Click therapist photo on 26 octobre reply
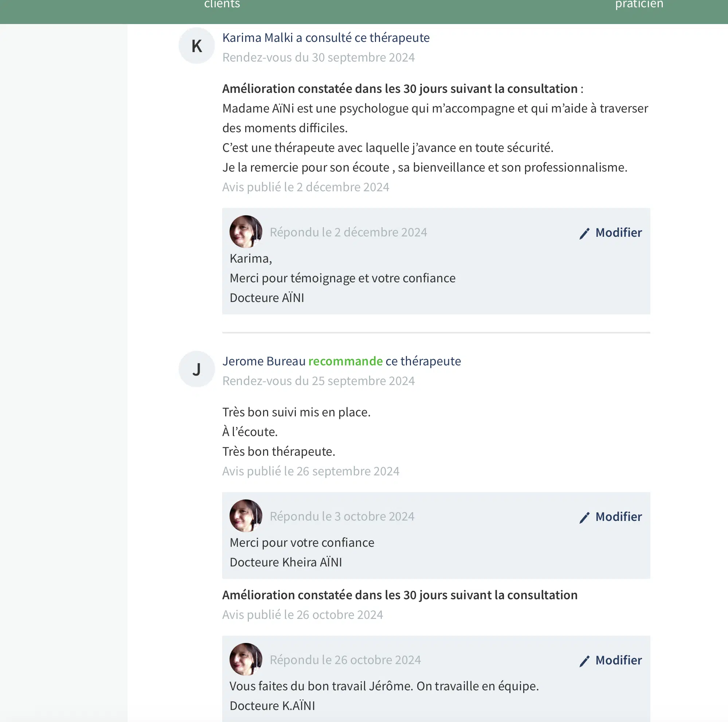 (246, 659)
